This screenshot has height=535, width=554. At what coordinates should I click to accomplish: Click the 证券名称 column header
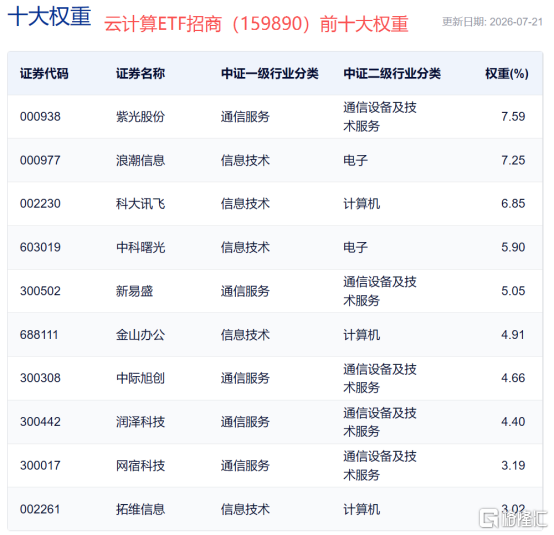pos(140,74)
